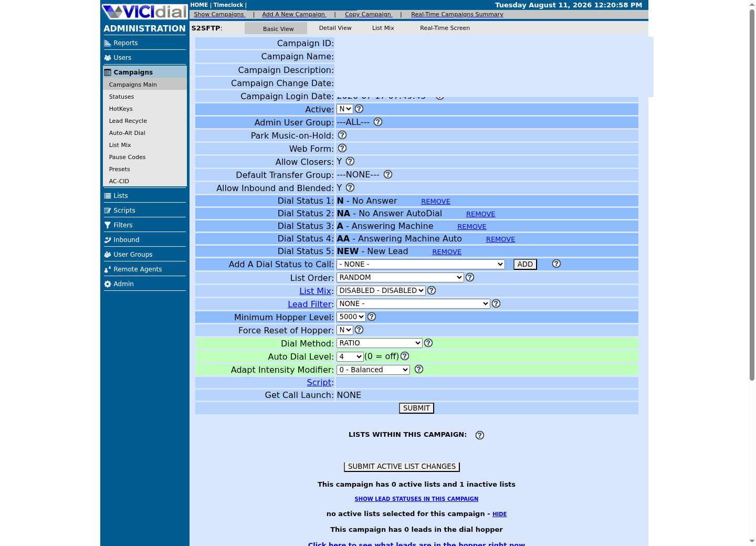Screen dimensions: 756x546
Task: Remove Dial Status 1 No Answer
Action: (436, 202)
